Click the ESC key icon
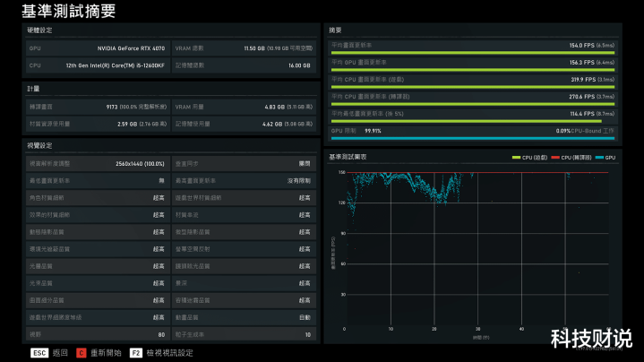644x362 pixels. point(39,353)
